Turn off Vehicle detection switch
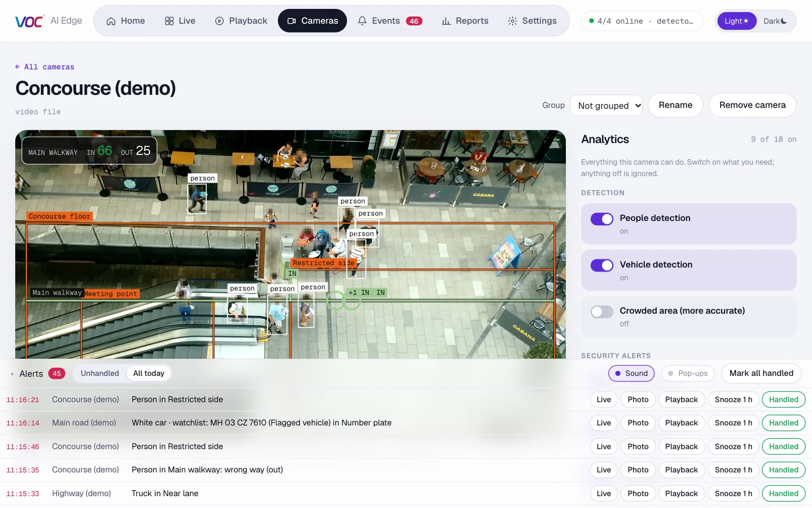The width and height of the screenshot is (812, 508). tap(602, 265)
